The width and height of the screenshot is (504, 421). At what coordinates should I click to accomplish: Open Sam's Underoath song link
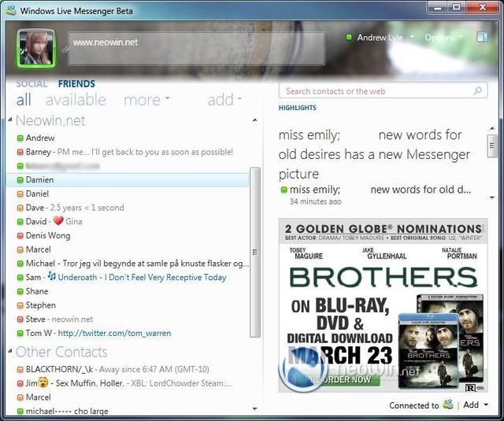[x=142, y=278]
